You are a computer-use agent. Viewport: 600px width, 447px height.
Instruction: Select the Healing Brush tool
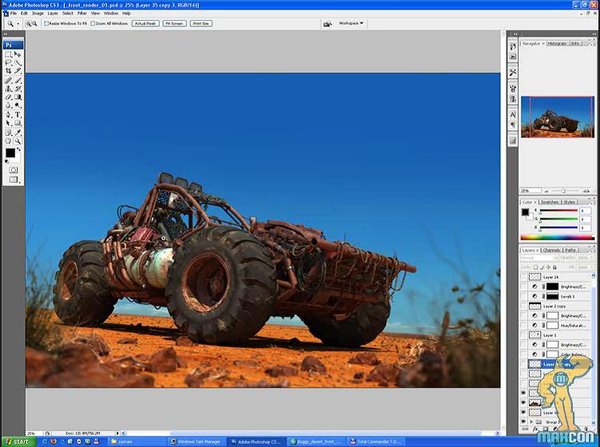(x=8, y=80)
